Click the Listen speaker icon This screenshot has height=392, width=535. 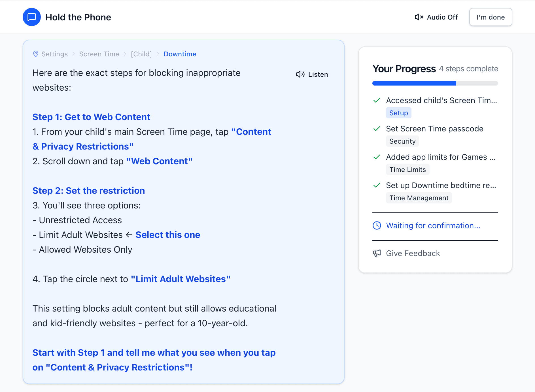coord(300,74)
